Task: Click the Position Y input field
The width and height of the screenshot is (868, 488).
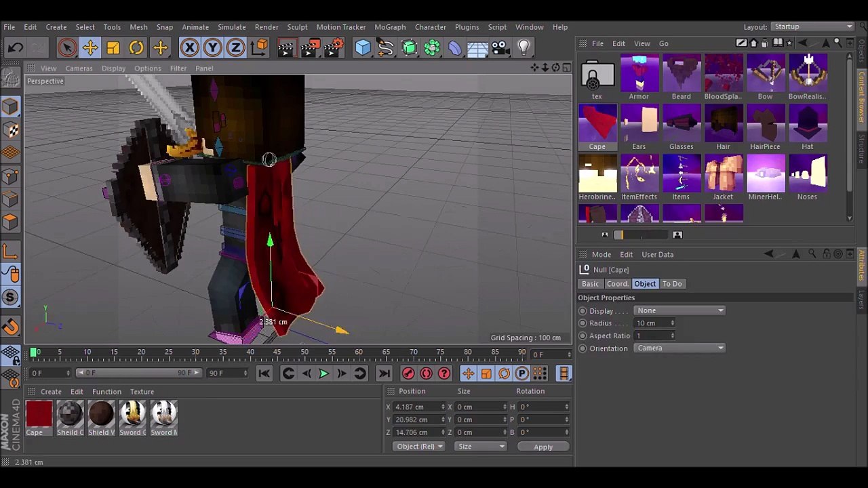Action: 418,420
